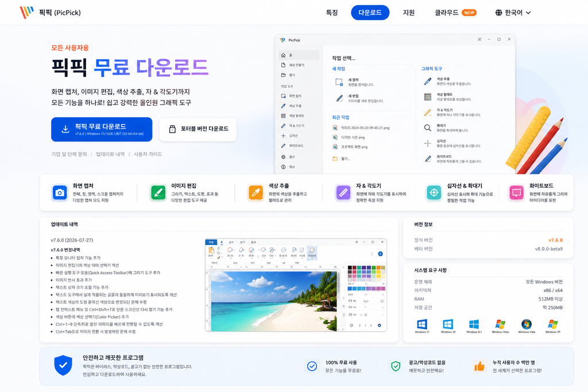This screenshot has width=588, height=392.
Task: Click the Windows 8.1 logo icon
Action: tap(474, 324)
